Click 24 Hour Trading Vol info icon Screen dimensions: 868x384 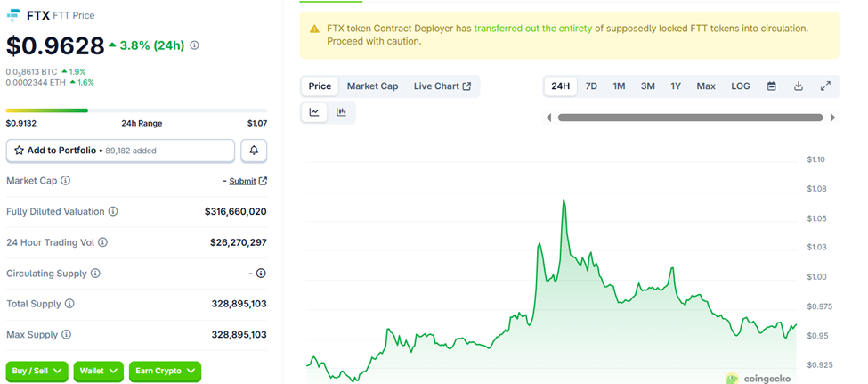(x=102, y=242)
